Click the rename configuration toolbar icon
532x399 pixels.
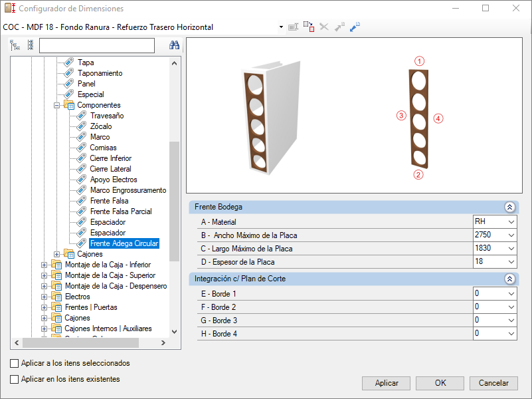click(293, 27)
